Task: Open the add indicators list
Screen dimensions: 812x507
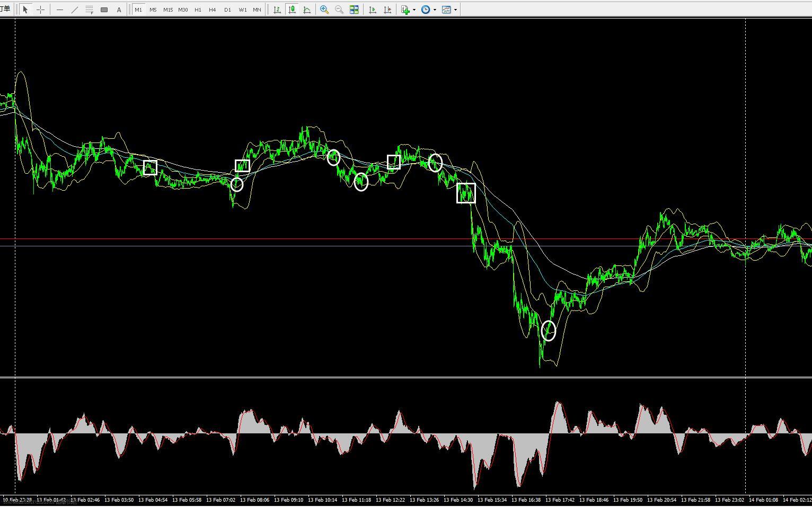Action: tap(405, 10)
